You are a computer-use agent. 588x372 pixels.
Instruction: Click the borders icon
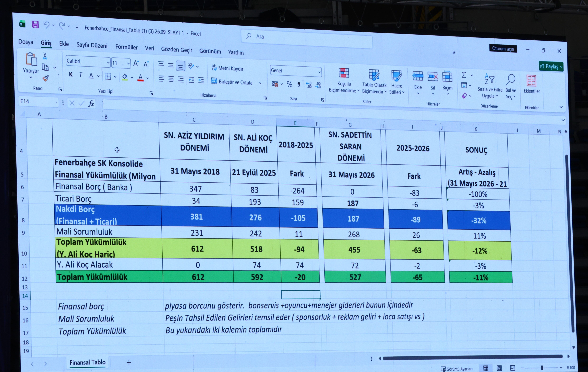click(108, 76)
